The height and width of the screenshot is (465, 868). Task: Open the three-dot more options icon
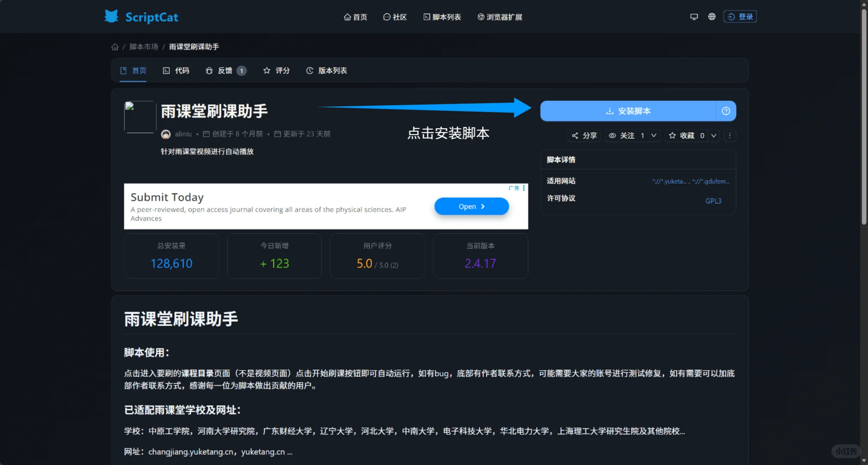(x=730, y=136)
